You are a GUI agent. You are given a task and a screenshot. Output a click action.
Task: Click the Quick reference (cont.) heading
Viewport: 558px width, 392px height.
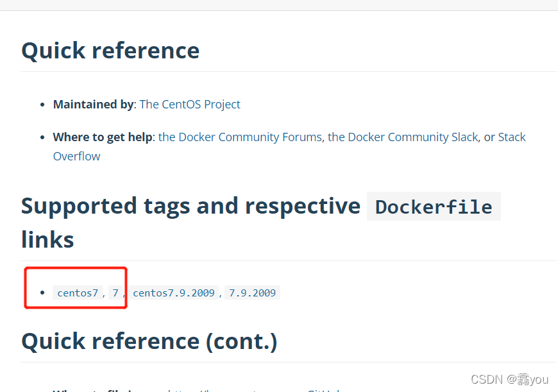point(149,341)
